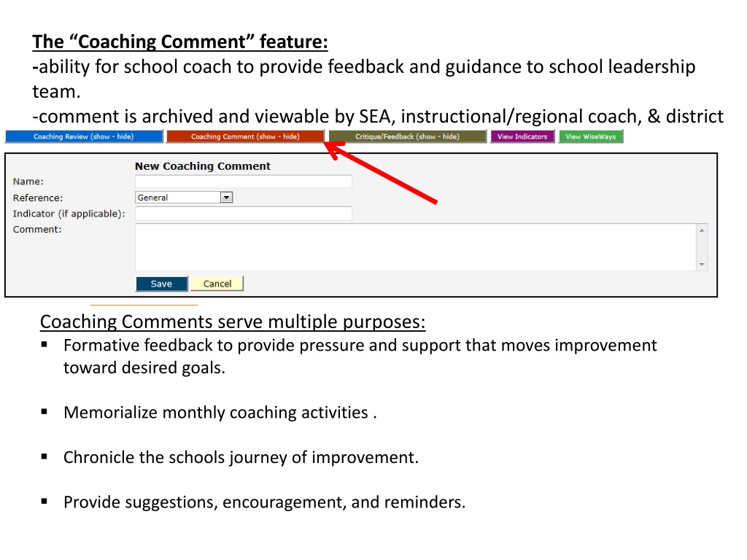This screenshot has height=560, width=747.
Task: Click the View Indicators button
Action: point(522,136)
